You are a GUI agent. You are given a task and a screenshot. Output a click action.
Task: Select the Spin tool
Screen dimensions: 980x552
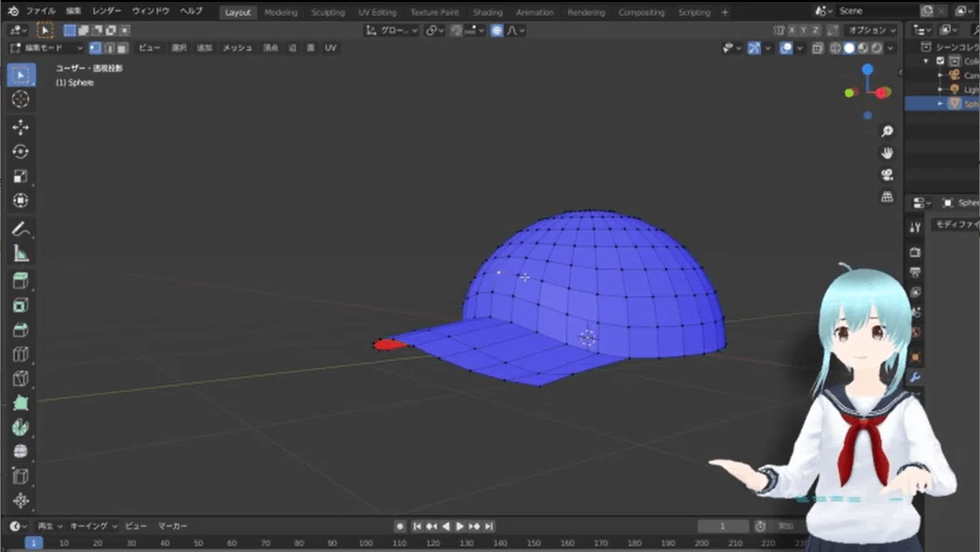(20, 427)
